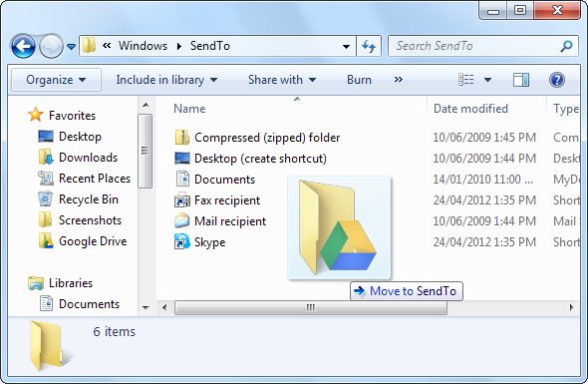Open Desktop in the Favorites list
This screenshot has height=384, width=588.
point(80,137)
